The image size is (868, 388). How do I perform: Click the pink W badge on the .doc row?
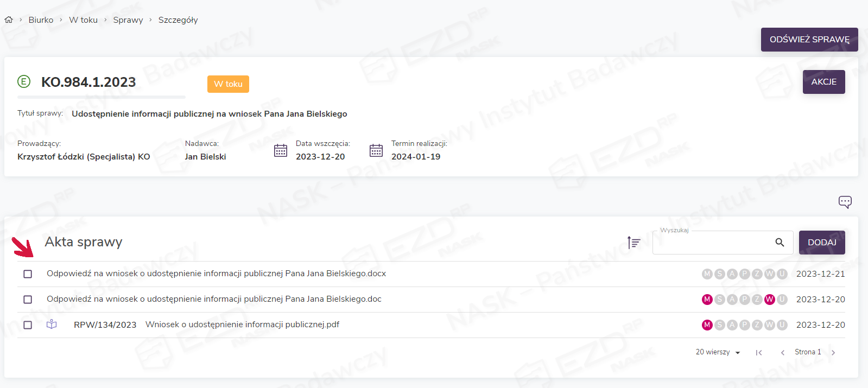coord(769,300)
